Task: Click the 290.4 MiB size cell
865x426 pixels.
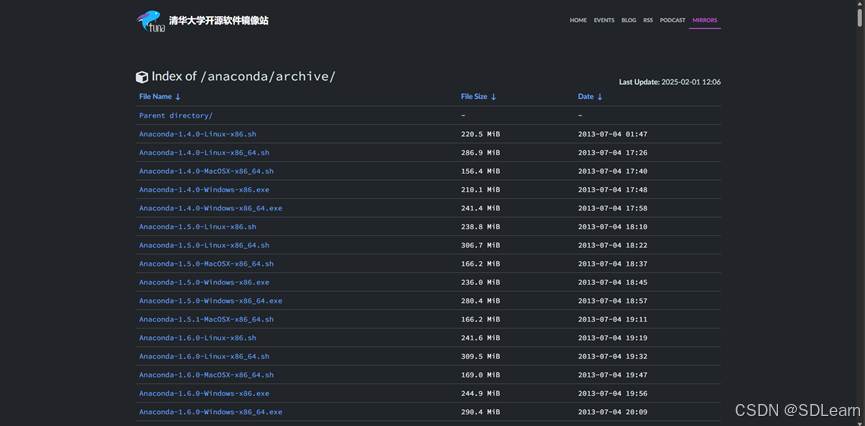Action: coord(480,412)
